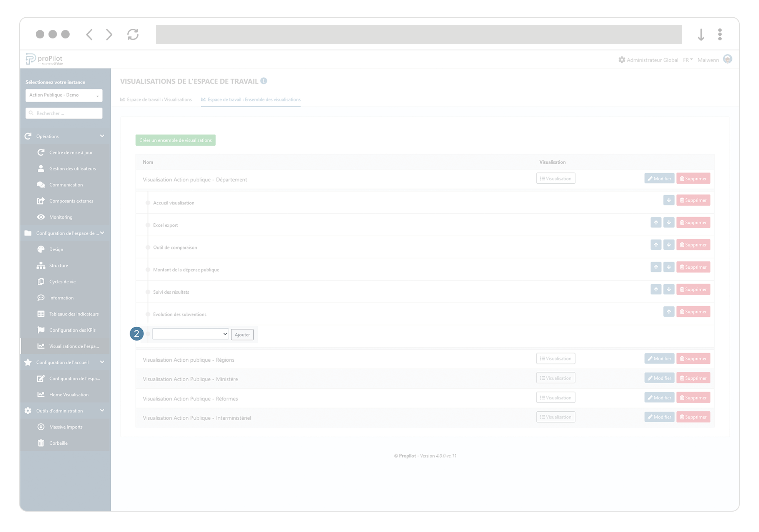
Task: Open the Corbeille (trash)
Action: 58,443
